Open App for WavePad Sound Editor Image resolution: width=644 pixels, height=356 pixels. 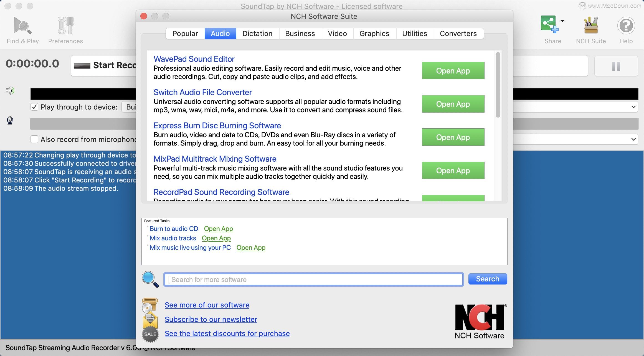point(453,71)
